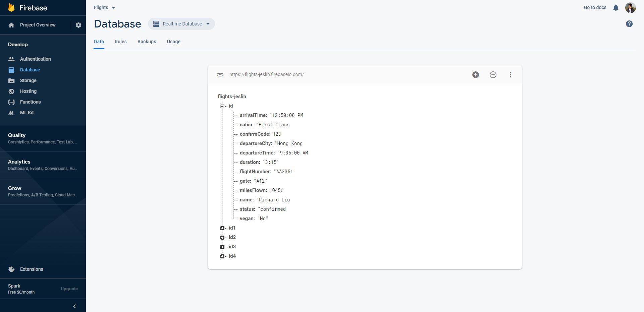The height and width of the screenshot is (312, 644).
Task: Collapse the sidebar with the chevron
Action: click(74, 306)
